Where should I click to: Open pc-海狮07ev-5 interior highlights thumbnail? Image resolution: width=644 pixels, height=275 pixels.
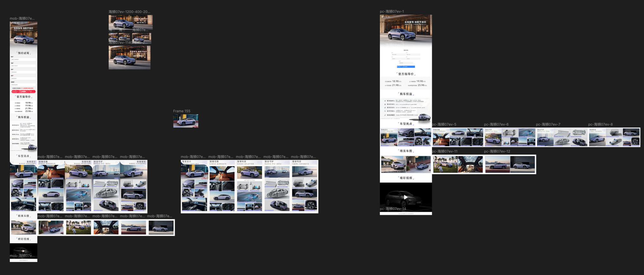458,137
